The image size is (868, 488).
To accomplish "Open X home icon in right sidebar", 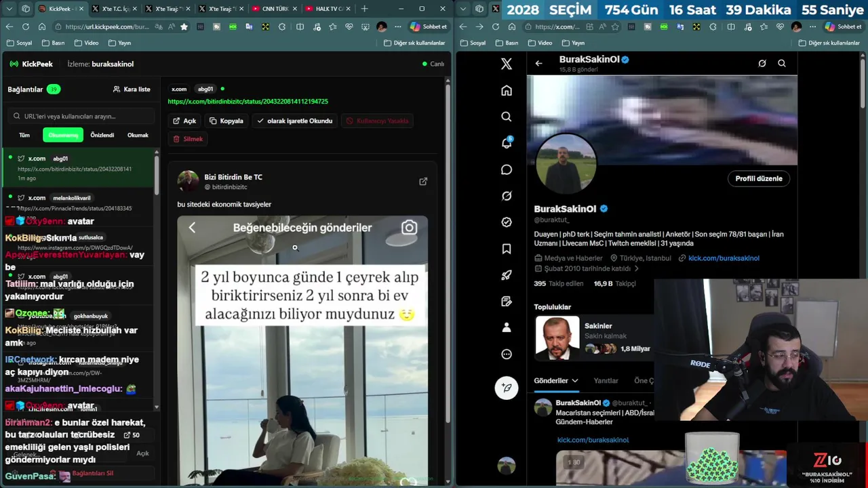I will coord(507,91).
